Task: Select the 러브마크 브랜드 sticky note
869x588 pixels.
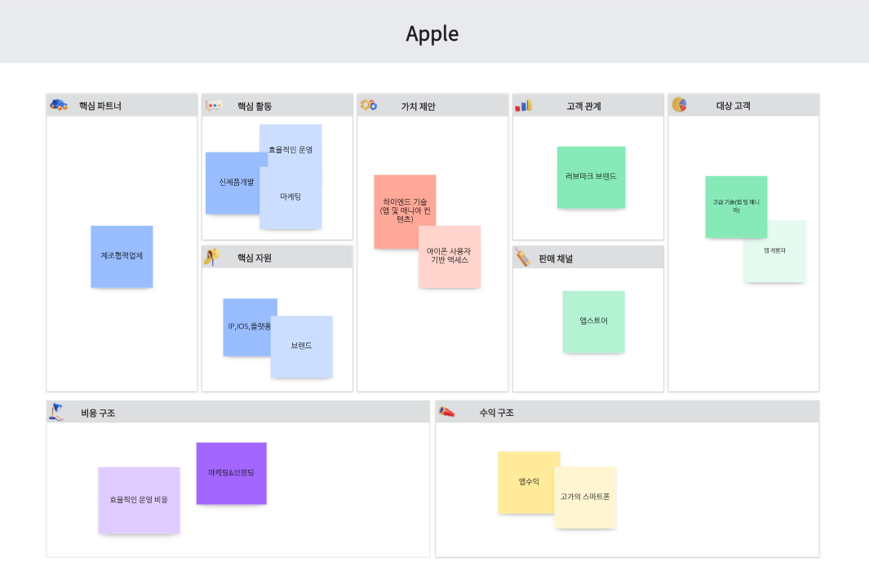Action: tap(592, 177)
